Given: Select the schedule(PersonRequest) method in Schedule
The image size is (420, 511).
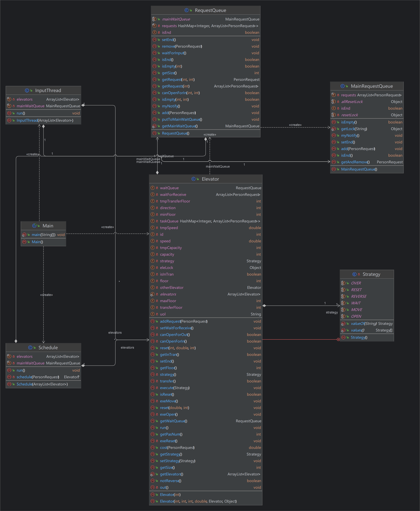Looking at the screenshot, I should point(43,377).
